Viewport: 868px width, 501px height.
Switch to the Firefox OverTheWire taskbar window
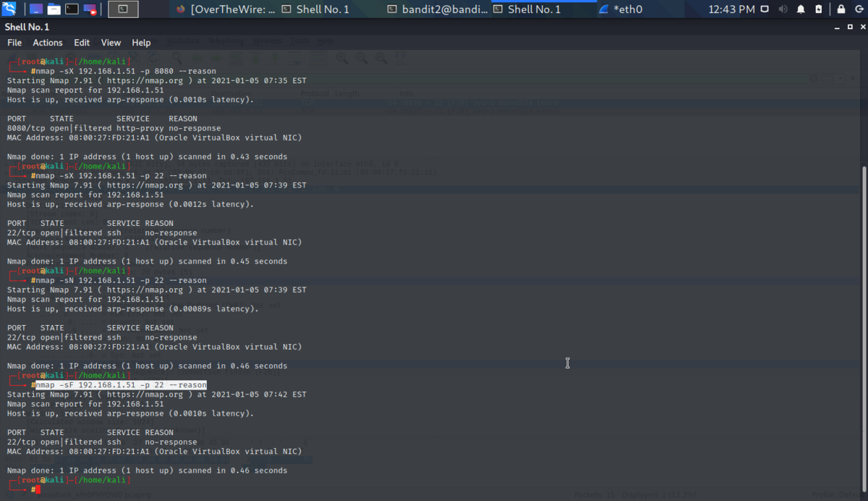click(x=225, y=9)
